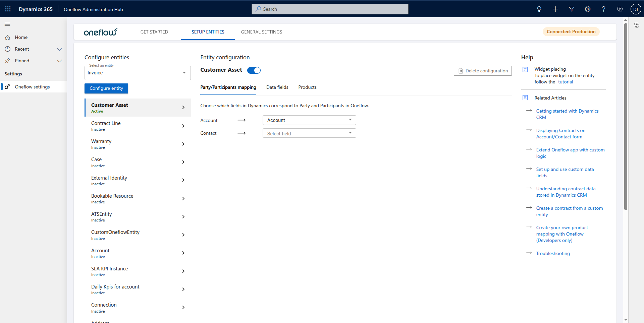
Task: Open the Troubleshooting link
Action: (x=553, y=254)
